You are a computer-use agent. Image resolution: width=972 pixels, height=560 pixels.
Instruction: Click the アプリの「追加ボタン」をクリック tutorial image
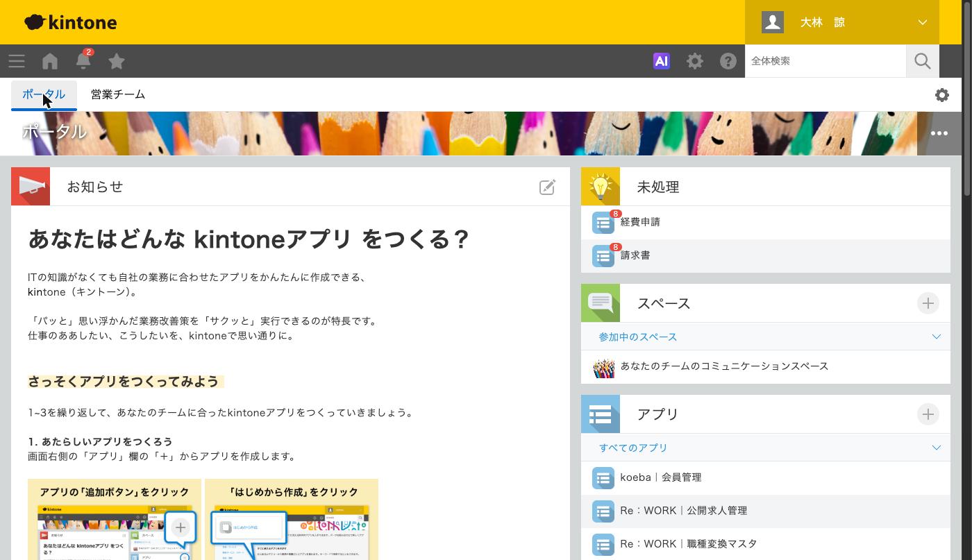(115, 519)
